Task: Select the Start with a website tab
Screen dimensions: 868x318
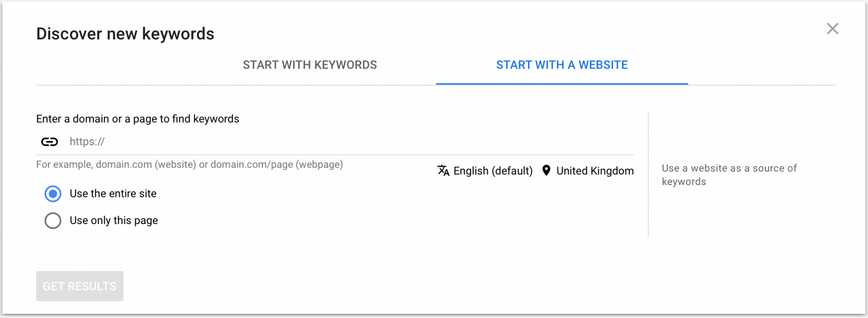Action: click(562, 65)
